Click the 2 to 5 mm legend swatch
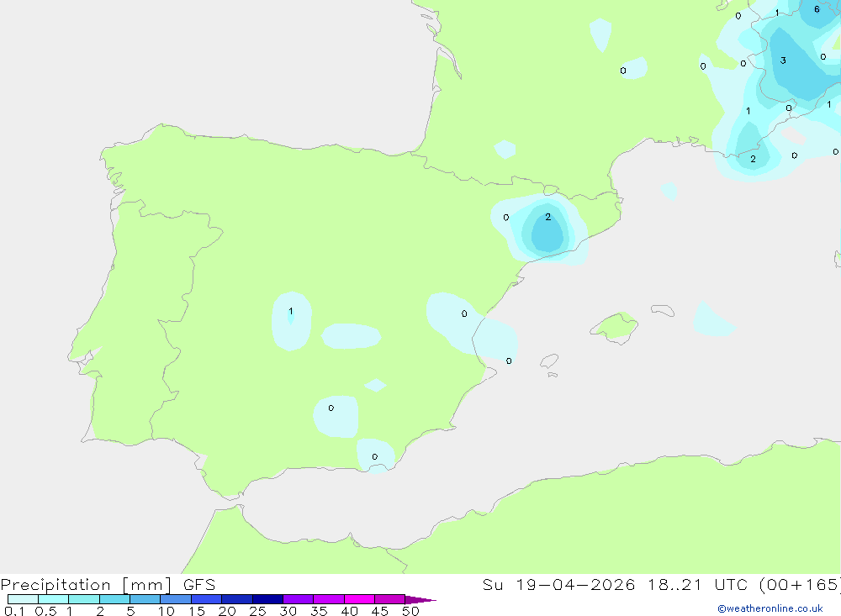This screenshot has width=841, height=616. (x=114, y=599)
